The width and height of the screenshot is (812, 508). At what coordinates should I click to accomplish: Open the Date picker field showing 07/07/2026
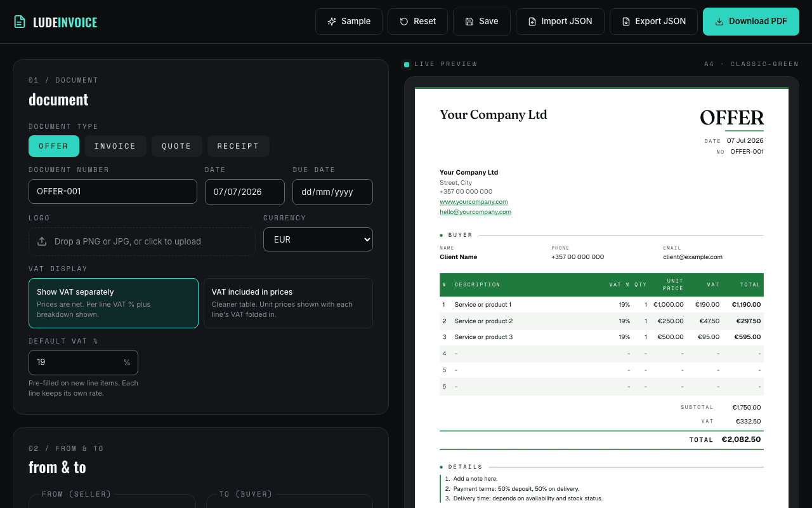pyautogui.click(x=245, y=192)
